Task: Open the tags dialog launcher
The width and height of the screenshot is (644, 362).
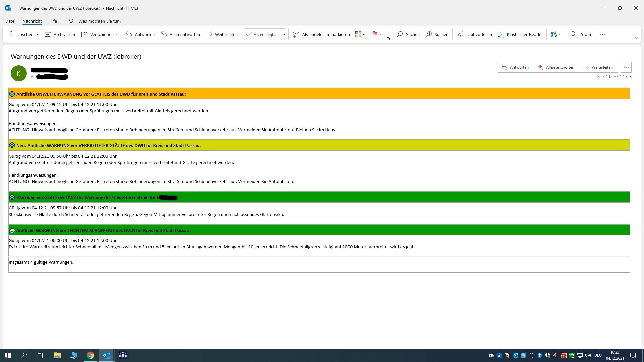Action: click(x=388, y=39)
